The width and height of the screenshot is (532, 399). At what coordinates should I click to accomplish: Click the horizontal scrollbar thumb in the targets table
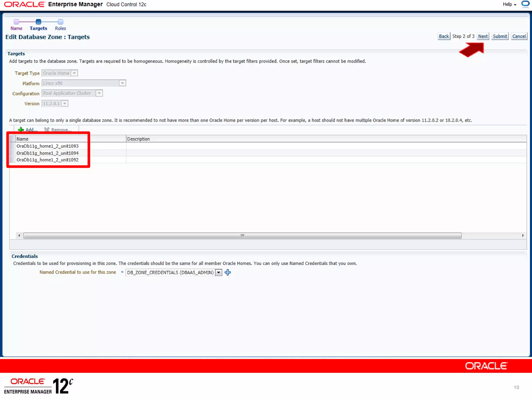242,236
